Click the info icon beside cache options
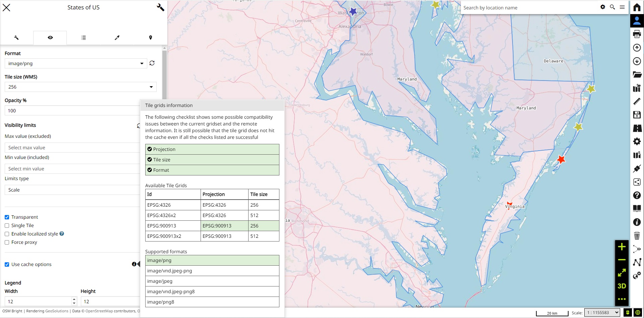The height and width of the screenshot is (318, 644). pos(134,264)
